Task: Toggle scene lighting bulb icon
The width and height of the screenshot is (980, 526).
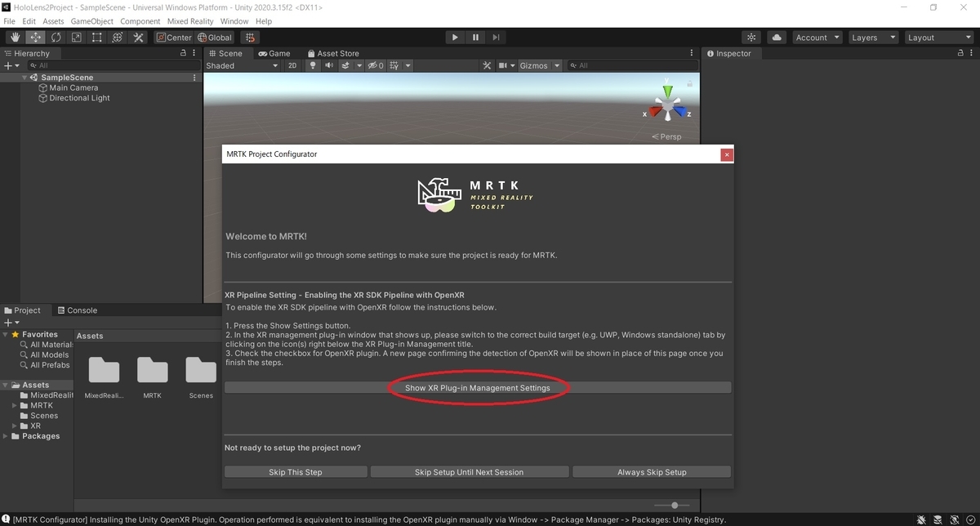Action: 312,65
